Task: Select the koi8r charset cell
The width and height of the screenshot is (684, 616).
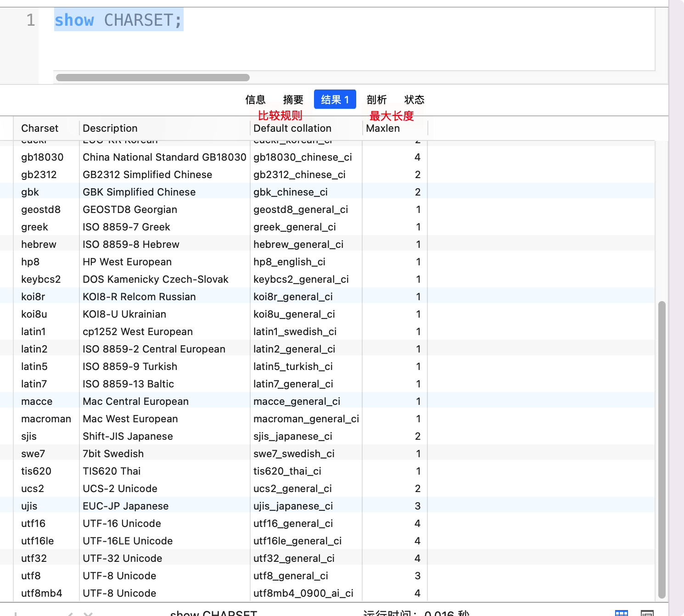Action: [33, 297]
